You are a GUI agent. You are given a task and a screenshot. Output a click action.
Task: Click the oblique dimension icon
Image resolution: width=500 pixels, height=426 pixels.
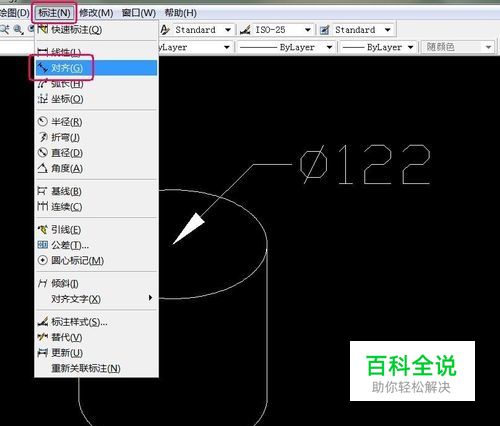coord(42,283)
